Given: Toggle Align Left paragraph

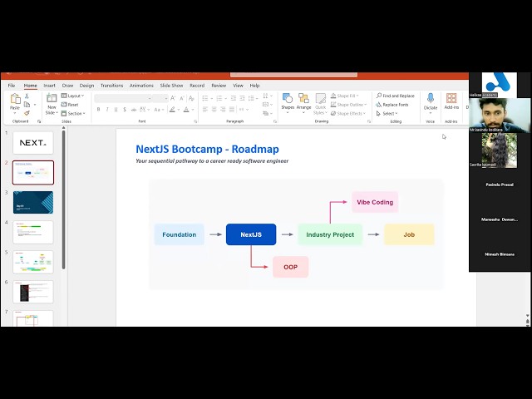Looking at the screenshot, I should click(x=205, y=109).
